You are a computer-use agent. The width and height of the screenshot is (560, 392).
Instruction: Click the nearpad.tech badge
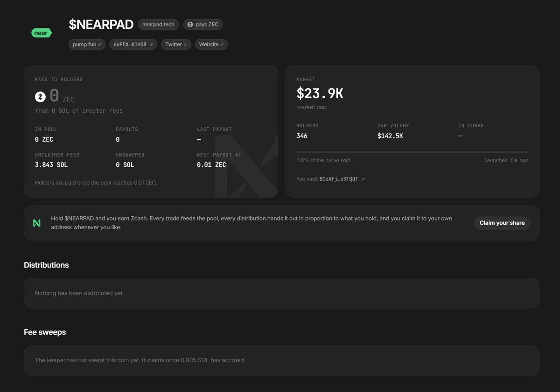click(158, 24)
